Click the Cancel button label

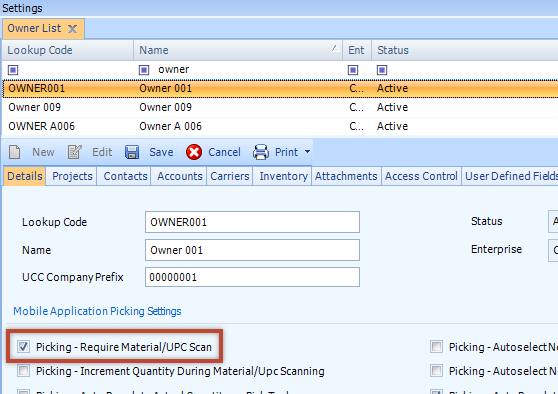[x=224, y=152]
